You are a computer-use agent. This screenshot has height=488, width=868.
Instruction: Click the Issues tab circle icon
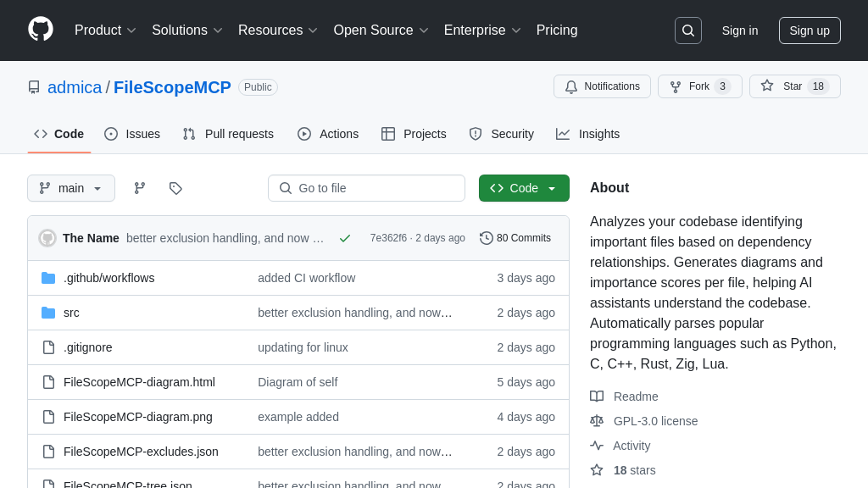pyautogui.click(x=111, y=134)
